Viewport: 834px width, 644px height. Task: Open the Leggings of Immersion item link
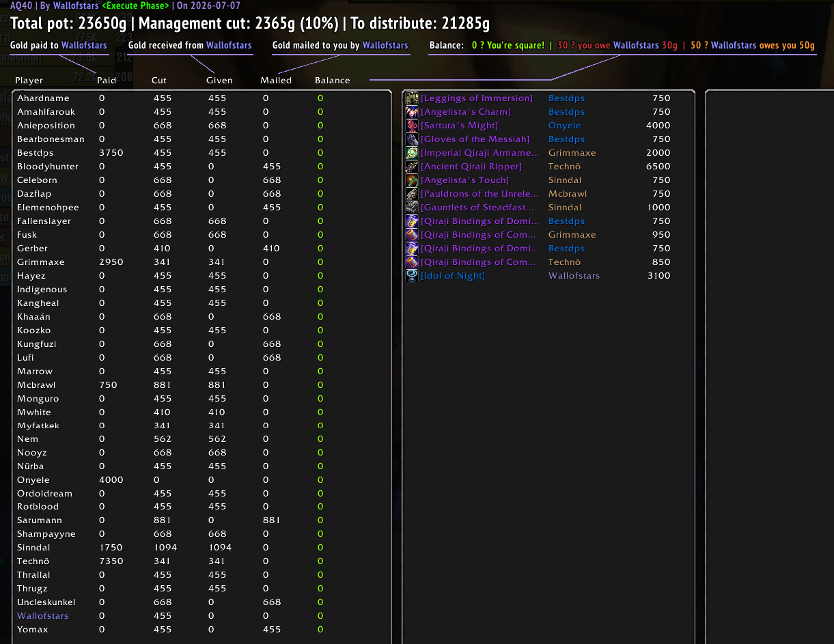(x=477, y=98)
